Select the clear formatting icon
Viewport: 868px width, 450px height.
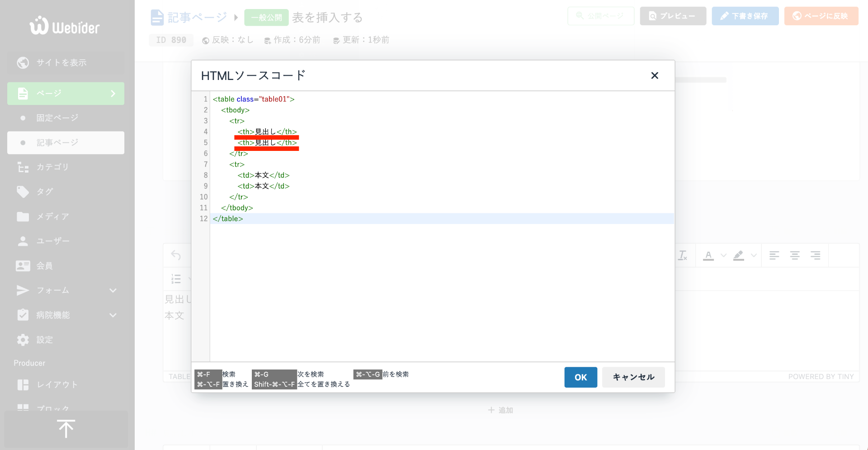(x=683, y=255)
